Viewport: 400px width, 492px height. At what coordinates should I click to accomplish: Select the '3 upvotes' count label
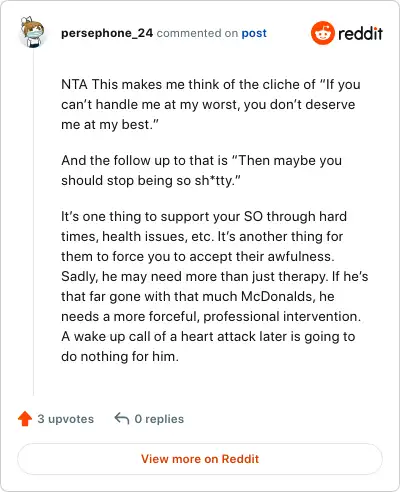click(66, 419)
